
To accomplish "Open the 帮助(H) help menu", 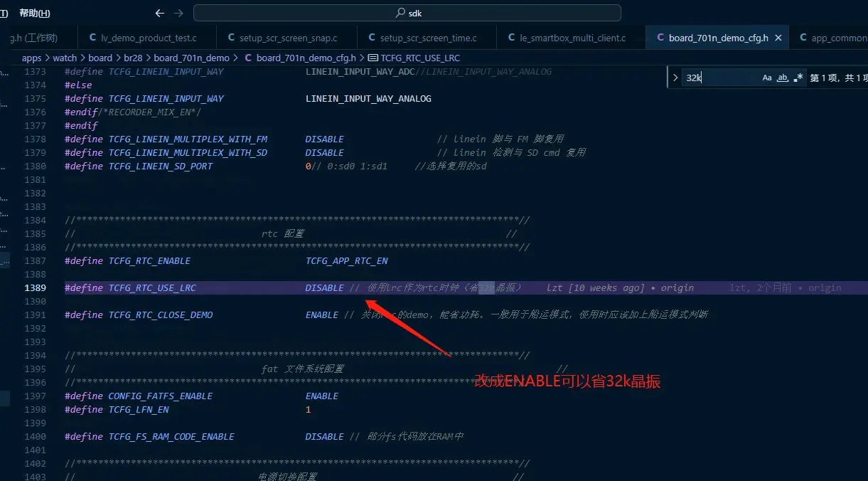I will pyautogui.click(x=35, y=13).
